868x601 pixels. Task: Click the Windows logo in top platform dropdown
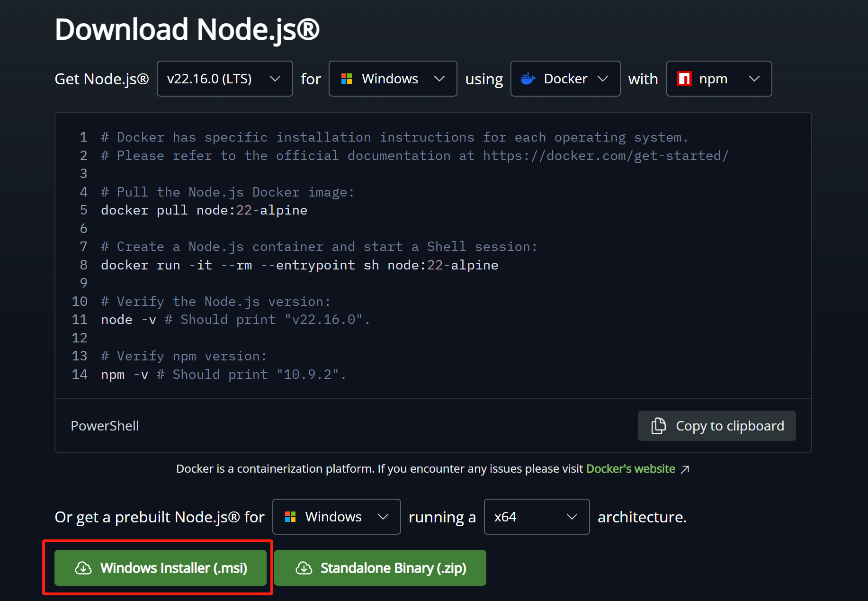tap(347, 79)
